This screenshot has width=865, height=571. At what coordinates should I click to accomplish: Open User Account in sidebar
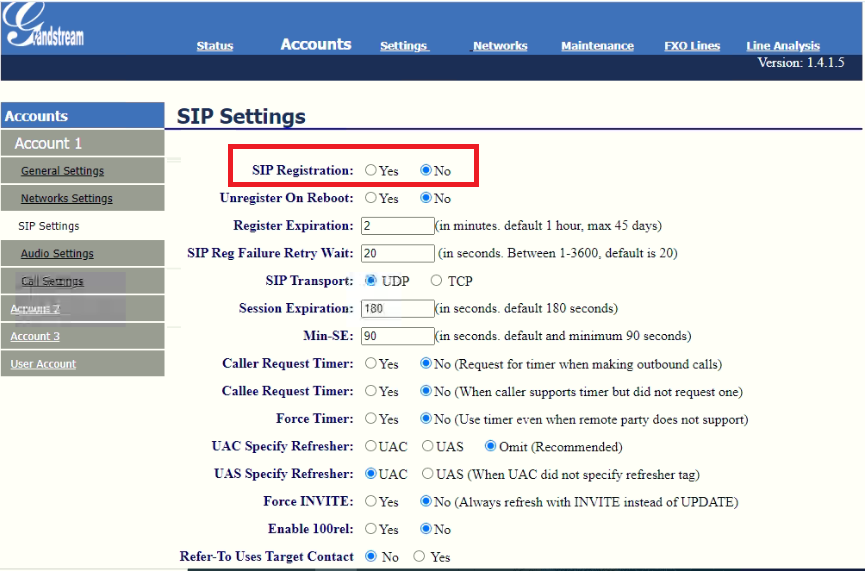[x=43, y=364]
